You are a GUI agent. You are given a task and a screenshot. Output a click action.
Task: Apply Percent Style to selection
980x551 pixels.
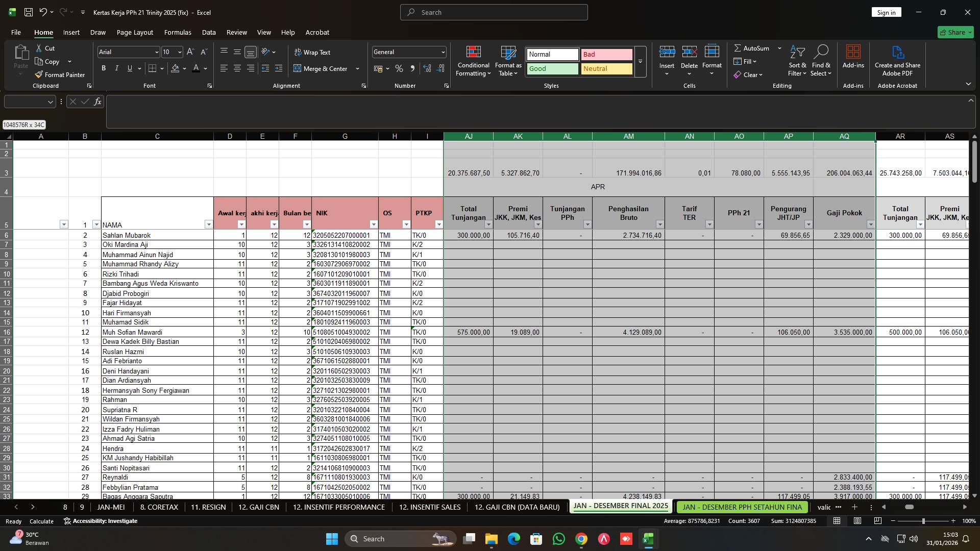399,68
